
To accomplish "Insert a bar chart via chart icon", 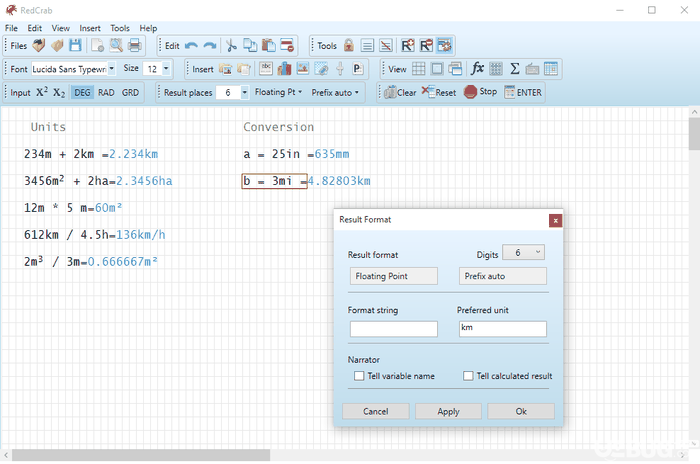I will point(284,69).
